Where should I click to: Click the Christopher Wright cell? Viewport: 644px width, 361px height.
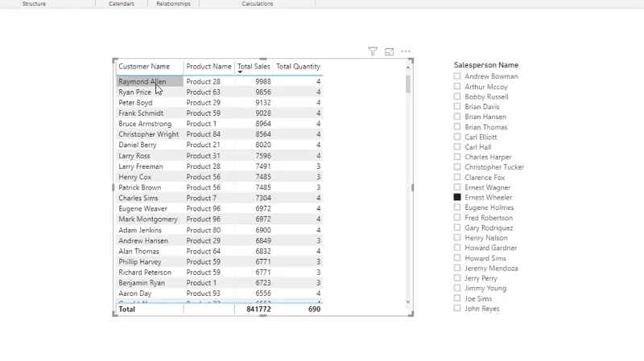click(x=149, y=134)
